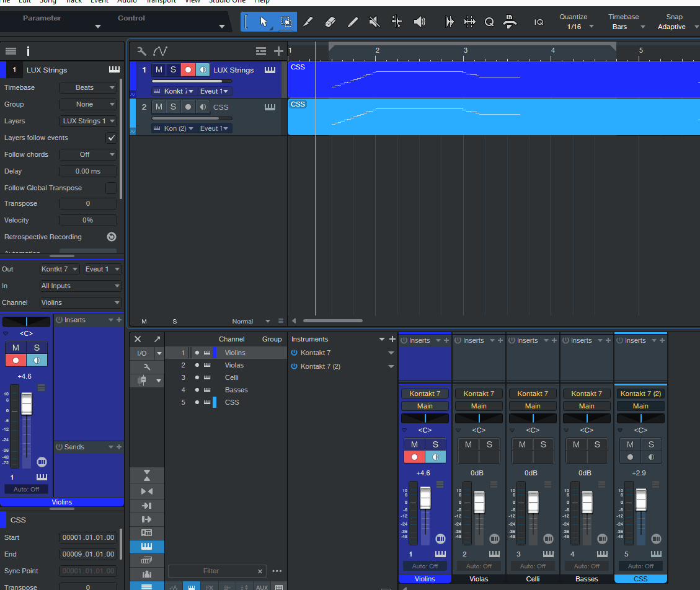Click the Violas channel fader
The image size is (700, 590).
479,502
